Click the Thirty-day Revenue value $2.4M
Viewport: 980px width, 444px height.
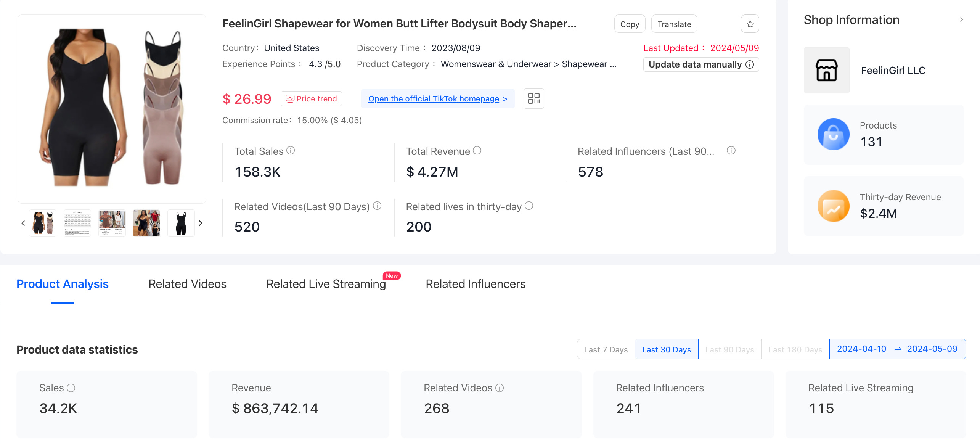pyautogui.click(x=879, y=214)
